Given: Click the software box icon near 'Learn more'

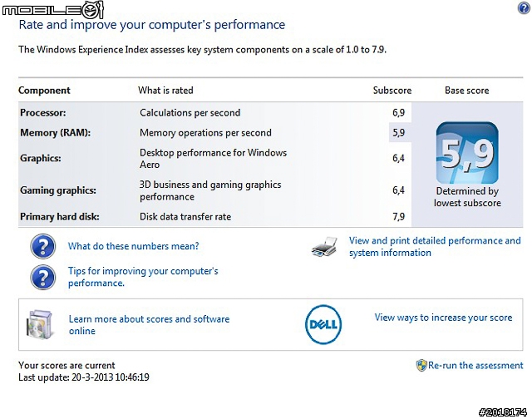Looking at the screenshot, I should [x=40, y=324].
